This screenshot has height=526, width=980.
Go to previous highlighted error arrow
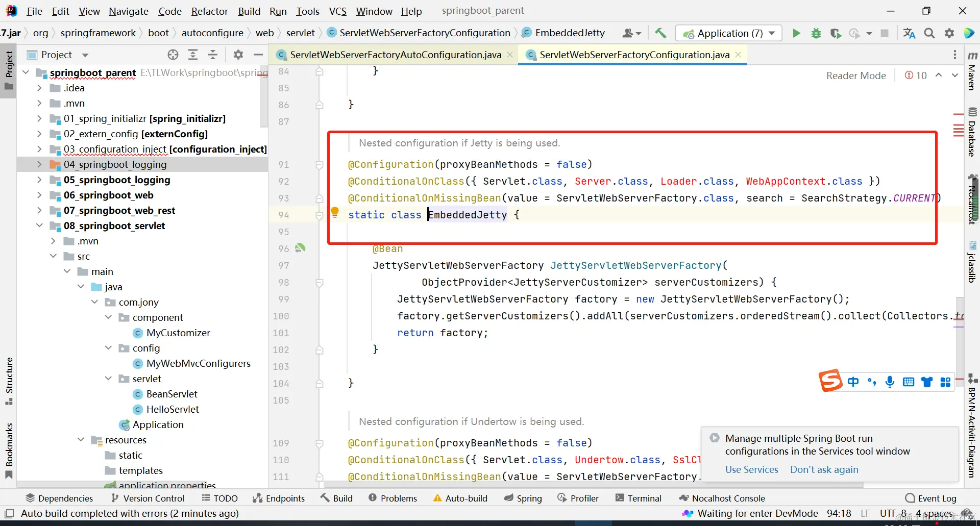point(939,76)
